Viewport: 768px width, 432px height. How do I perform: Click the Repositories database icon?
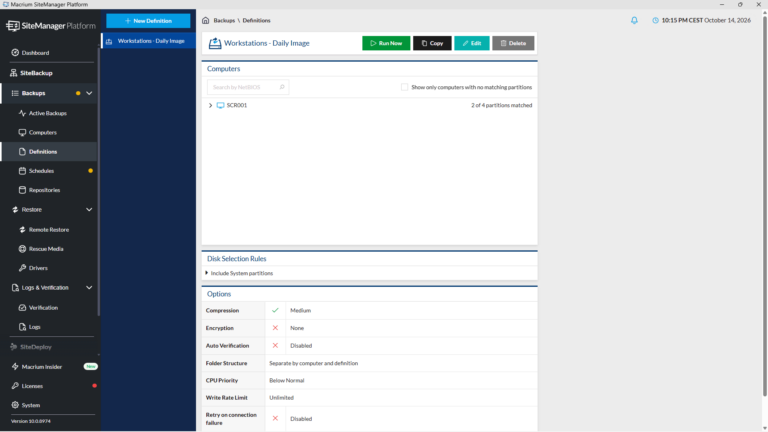[22, 190]
